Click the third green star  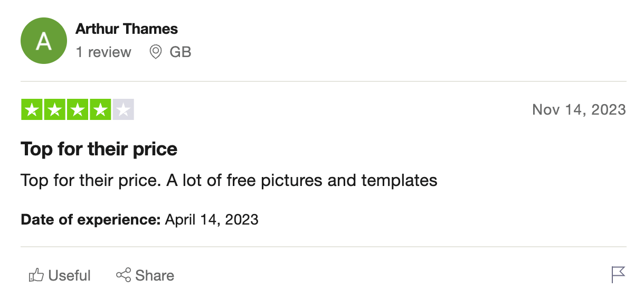[77, 110]
